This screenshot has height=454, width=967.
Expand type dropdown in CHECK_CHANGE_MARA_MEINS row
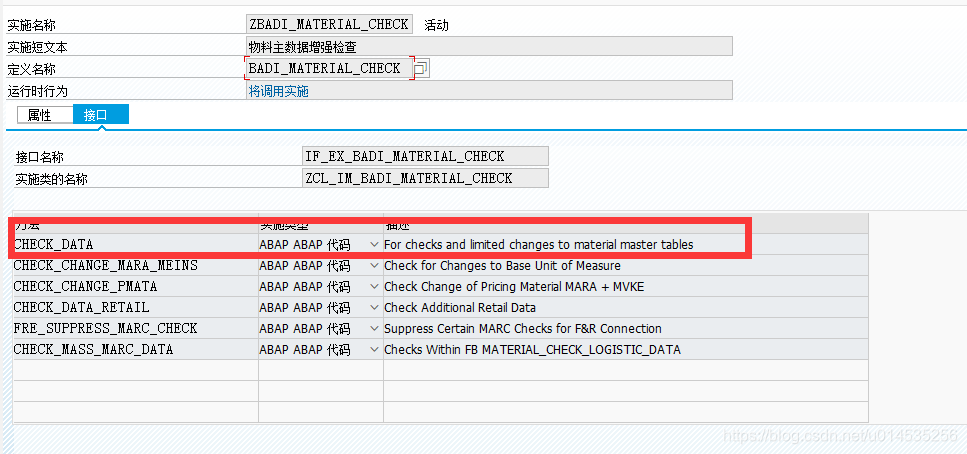point(374,266)
